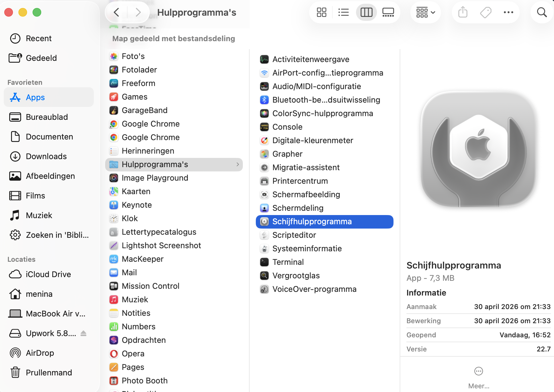Open Gedeeld in the sidebar
554x392 pixels.
(49, 58)
